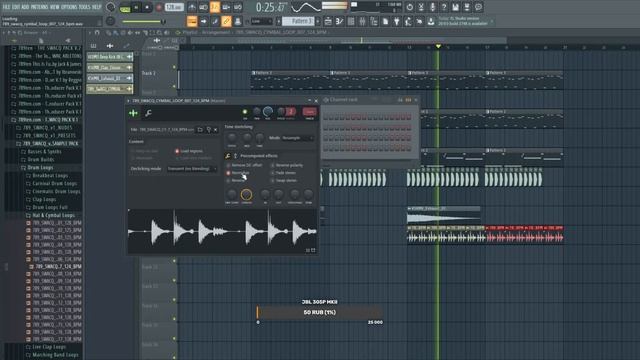Click the microphone recording icon
This screenshot has height=360, width=640.
point(432,7)
